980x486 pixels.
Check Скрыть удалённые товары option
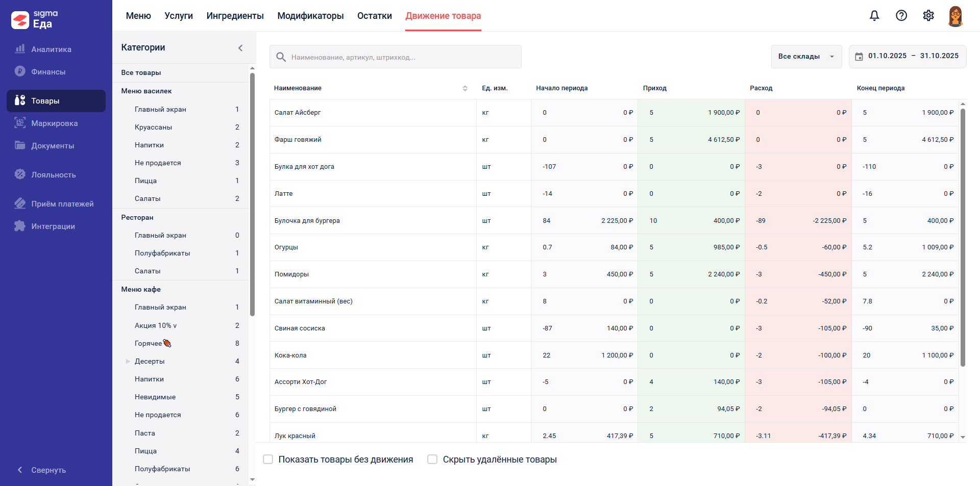coord(432,459)
